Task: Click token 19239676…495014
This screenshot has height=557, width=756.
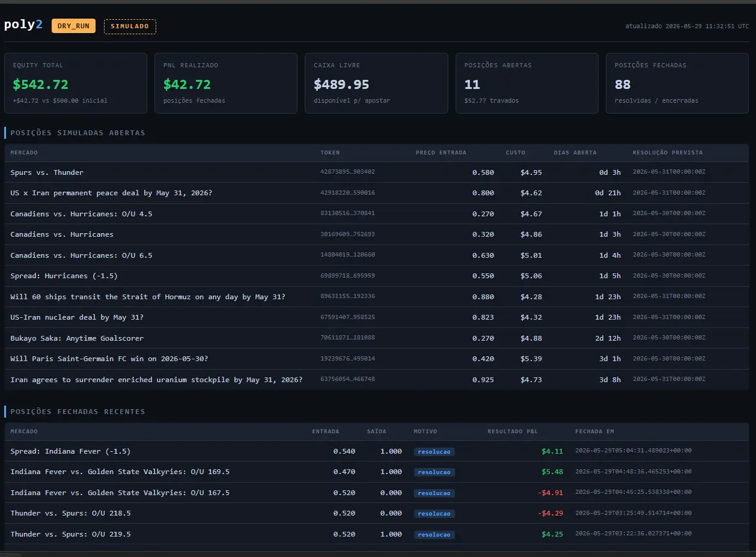Action: tap(347, 359)
